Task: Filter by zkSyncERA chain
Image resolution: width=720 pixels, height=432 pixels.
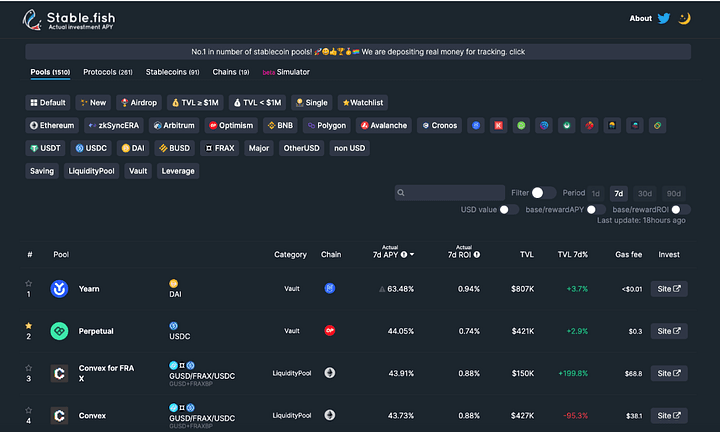Action: point(114,125)
